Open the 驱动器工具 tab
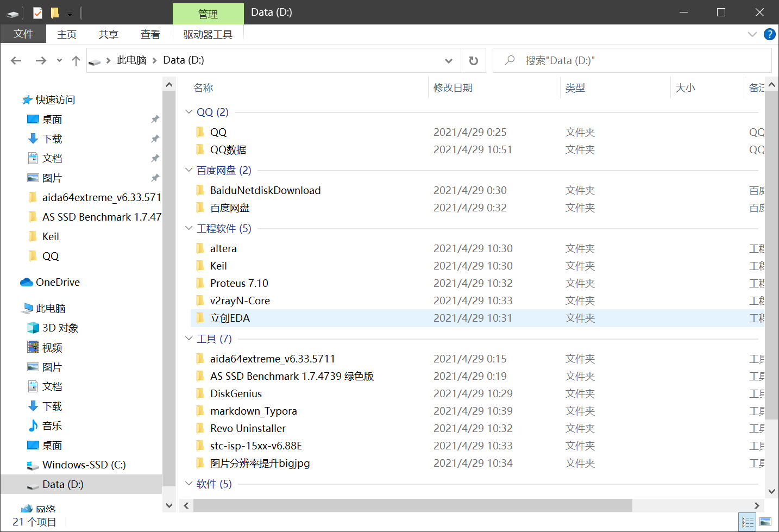Viewport: 779px width, 532px height. tap(208, 34)
